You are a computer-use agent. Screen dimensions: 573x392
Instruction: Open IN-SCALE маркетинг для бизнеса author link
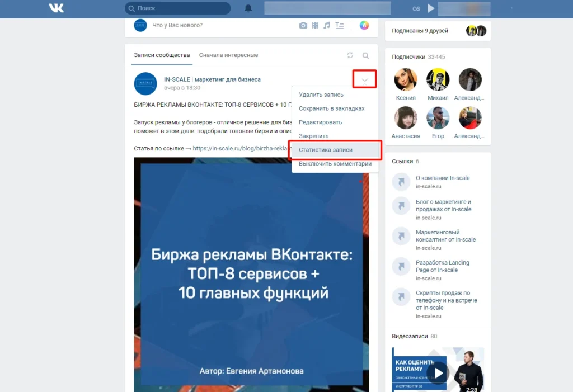pyautogui.click(x=212, y=79)
